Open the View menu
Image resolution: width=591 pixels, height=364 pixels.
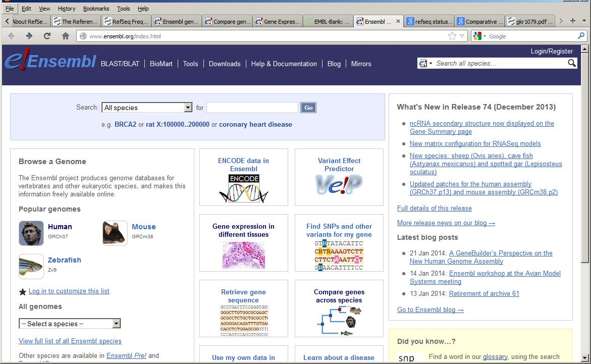[44, 8]
